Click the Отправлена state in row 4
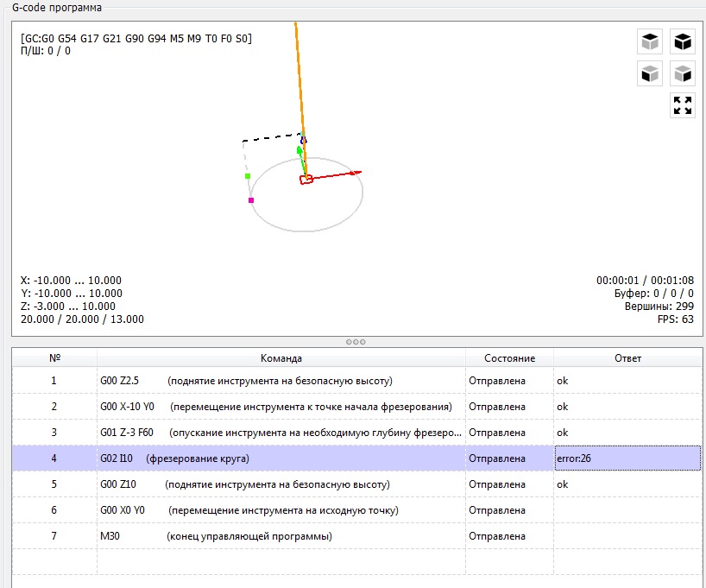Viewport: 706px width, 588px height. (x=510, y=458)
